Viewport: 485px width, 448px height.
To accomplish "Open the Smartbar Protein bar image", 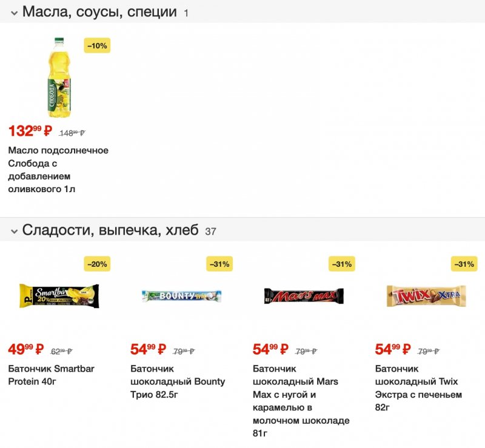I will (59, 296).
